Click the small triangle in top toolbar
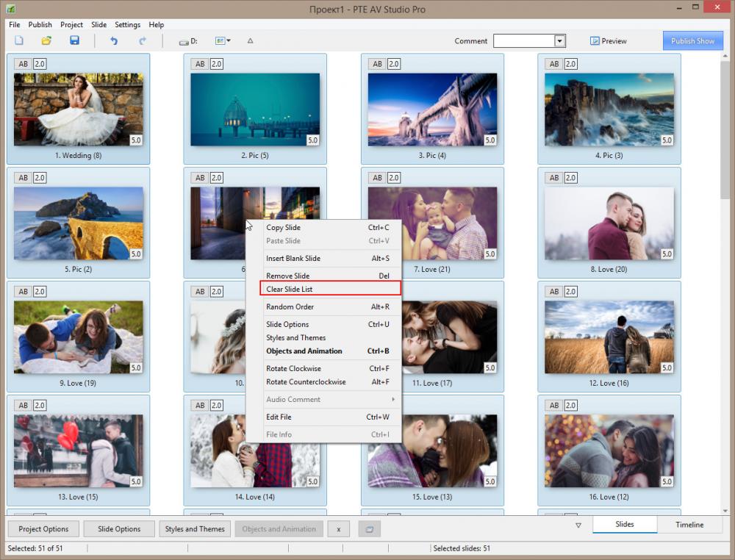Viewport: 735px width, 560px height. (251, 40)
